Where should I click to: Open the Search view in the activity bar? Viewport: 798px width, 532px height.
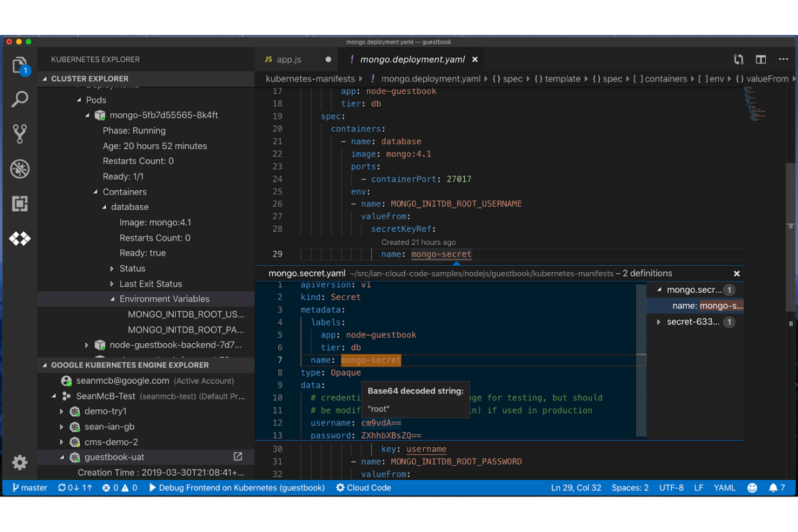20,99
